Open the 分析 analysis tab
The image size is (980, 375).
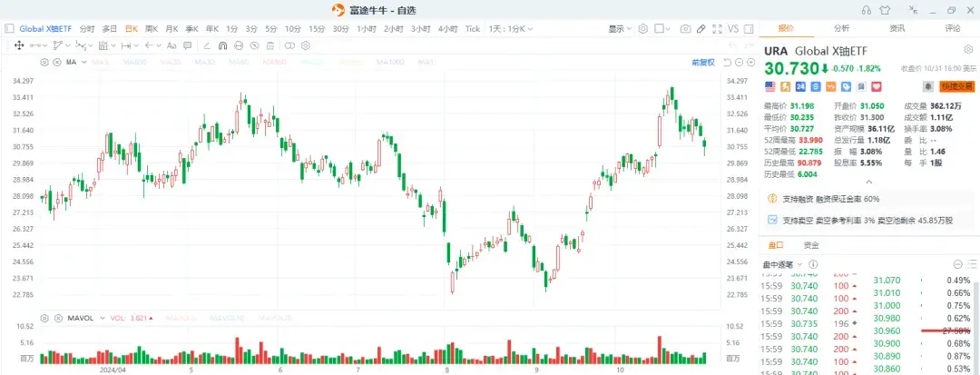(841, 28)
